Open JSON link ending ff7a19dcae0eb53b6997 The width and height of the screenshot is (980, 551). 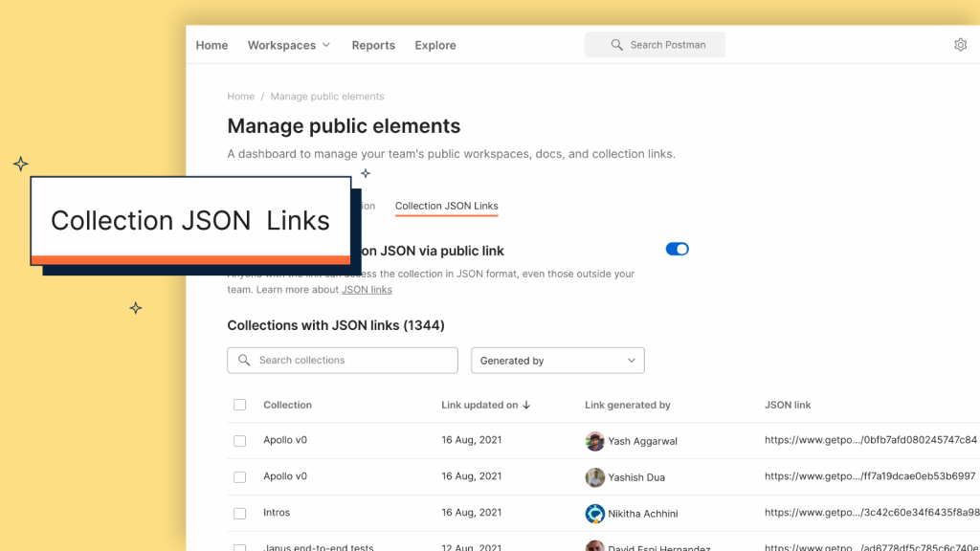tap(870, 476)
